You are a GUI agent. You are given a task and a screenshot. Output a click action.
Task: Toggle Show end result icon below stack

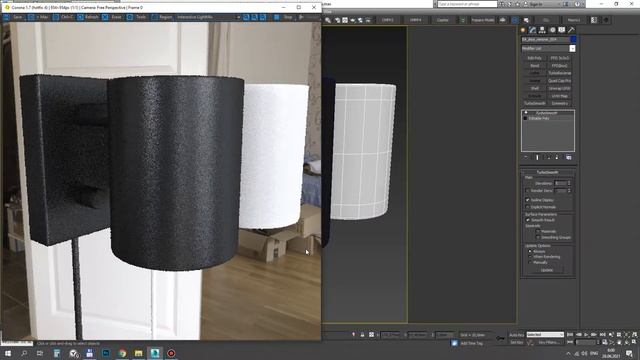[x=537, y=157]
